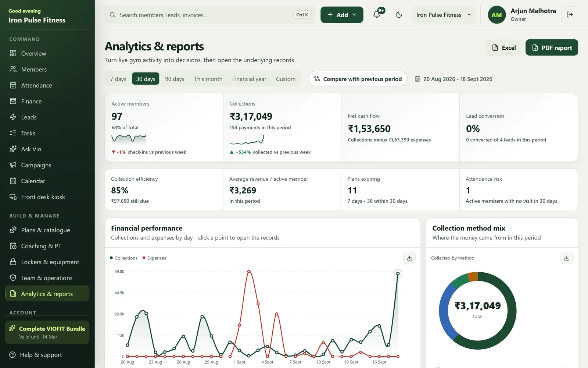Open Overview in the sidebar
The image size is (588, 368).
[47, 53]
